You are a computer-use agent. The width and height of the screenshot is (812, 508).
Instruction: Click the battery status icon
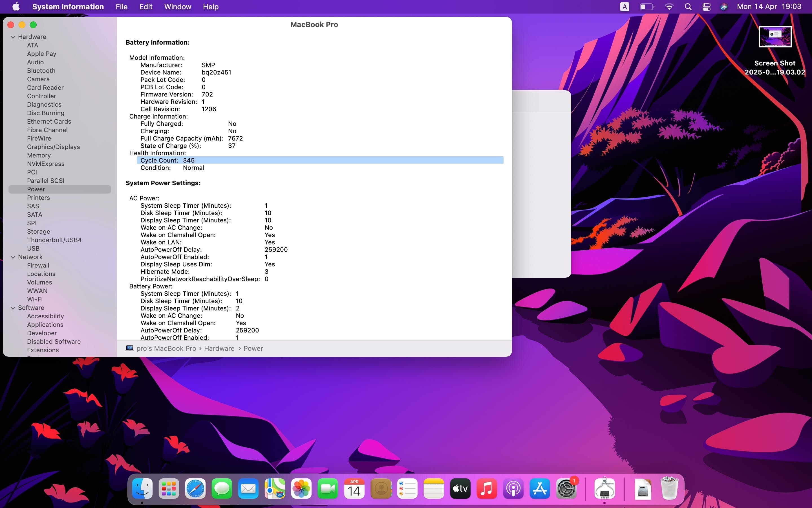click(647, 7)
